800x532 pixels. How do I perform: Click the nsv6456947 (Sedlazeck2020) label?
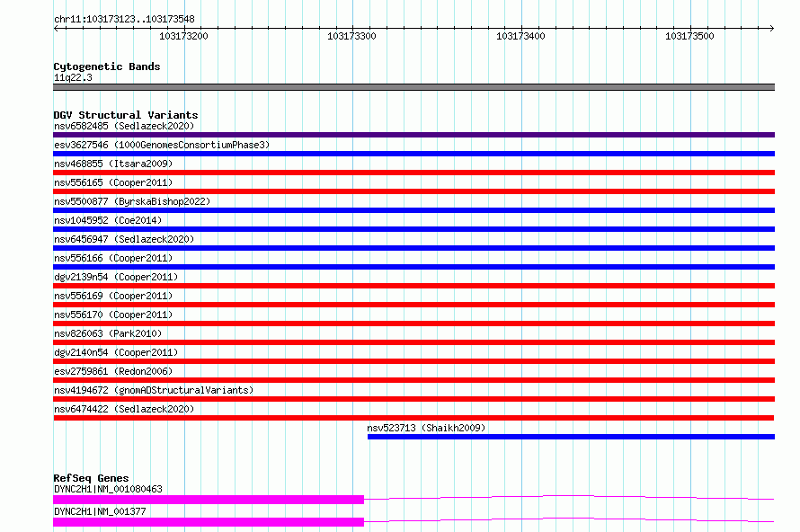click(124, 239)
